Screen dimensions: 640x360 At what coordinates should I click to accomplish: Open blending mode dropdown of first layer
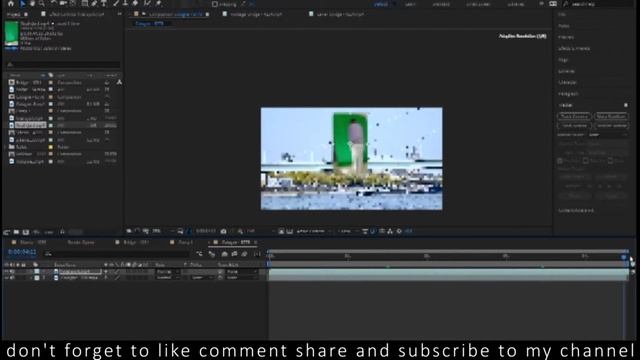point(168,271)
